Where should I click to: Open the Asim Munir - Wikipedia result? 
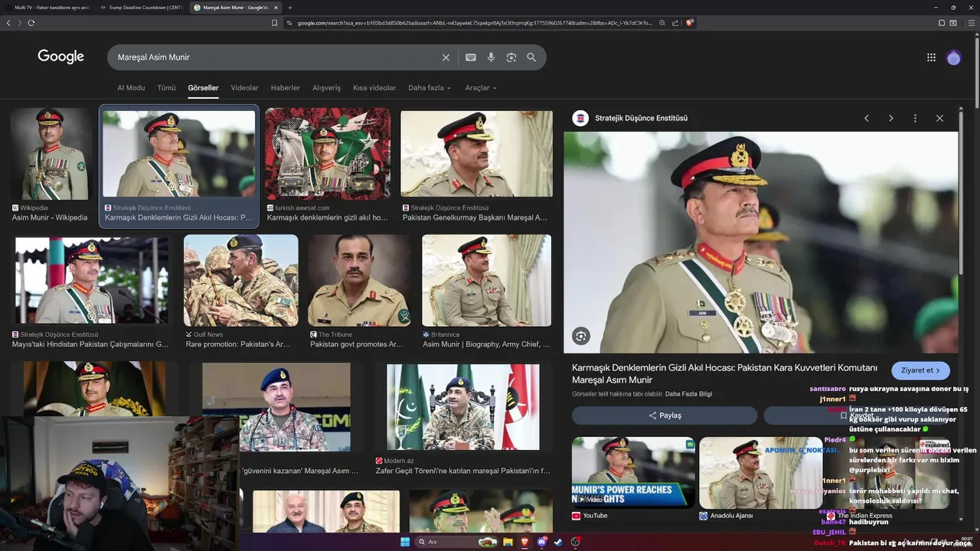(50, 217)
